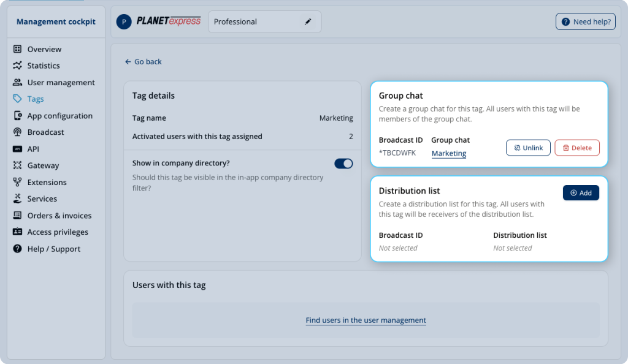Image resolution: width=628 pixels, height=364 pixels.
Task: Open Orders & invoices section
Action: pyautogui.click(x=59, y=215)
